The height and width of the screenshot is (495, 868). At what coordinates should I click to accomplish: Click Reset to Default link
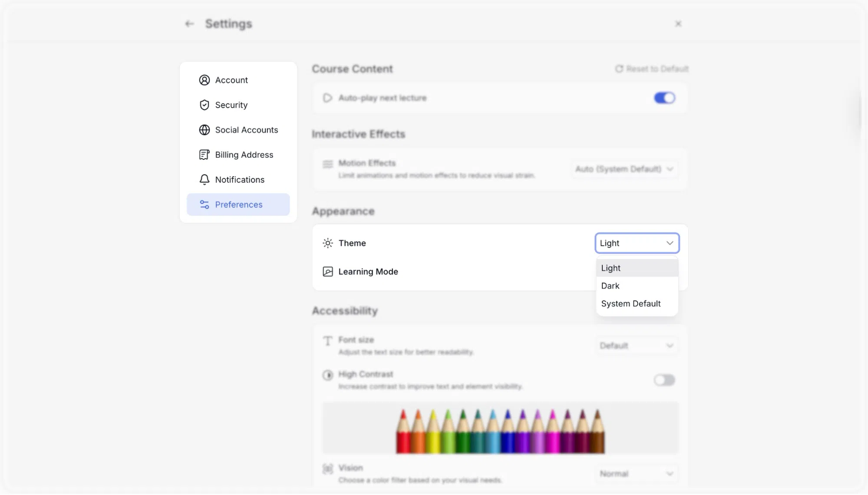tap(652, 69)
